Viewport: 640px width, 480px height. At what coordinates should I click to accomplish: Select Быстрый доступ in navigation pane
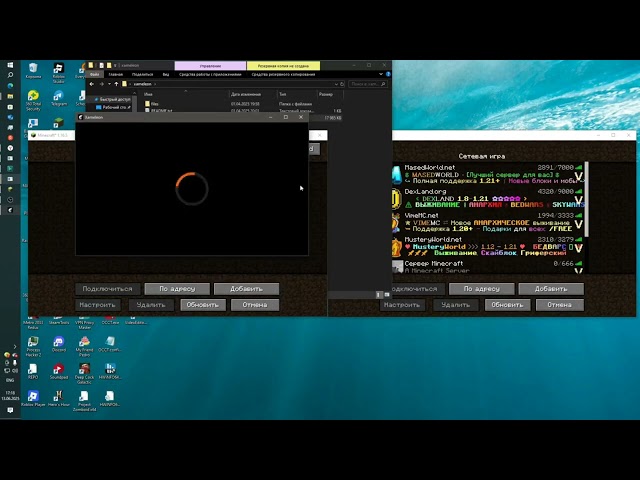pos(112,99)
